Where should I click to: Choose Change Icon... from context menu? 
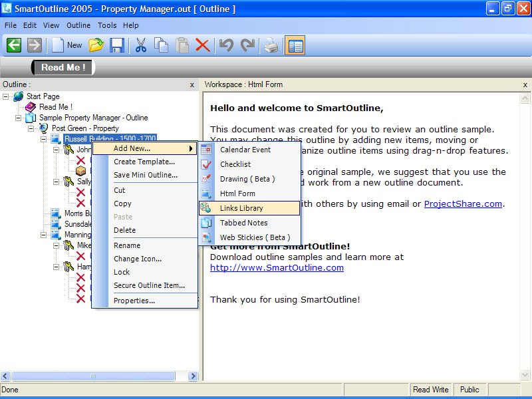[x=144, y=259]
